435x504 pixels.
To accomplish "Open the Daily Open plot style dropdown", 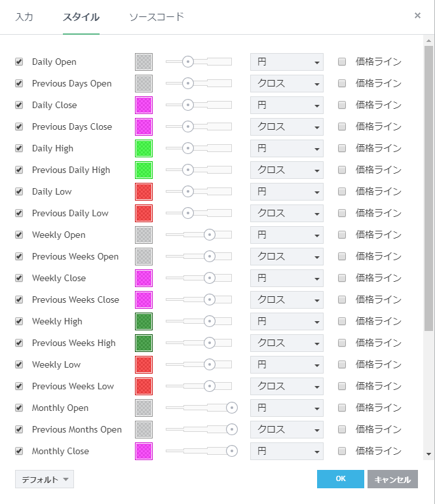I will tap(287, 62).
